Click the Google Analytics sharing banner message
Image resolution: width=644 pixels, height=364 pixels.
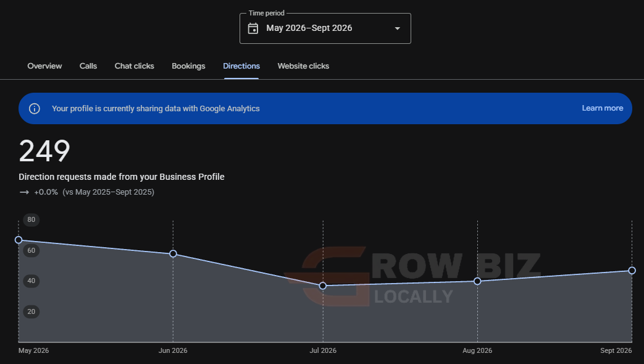tap(156, 109)
